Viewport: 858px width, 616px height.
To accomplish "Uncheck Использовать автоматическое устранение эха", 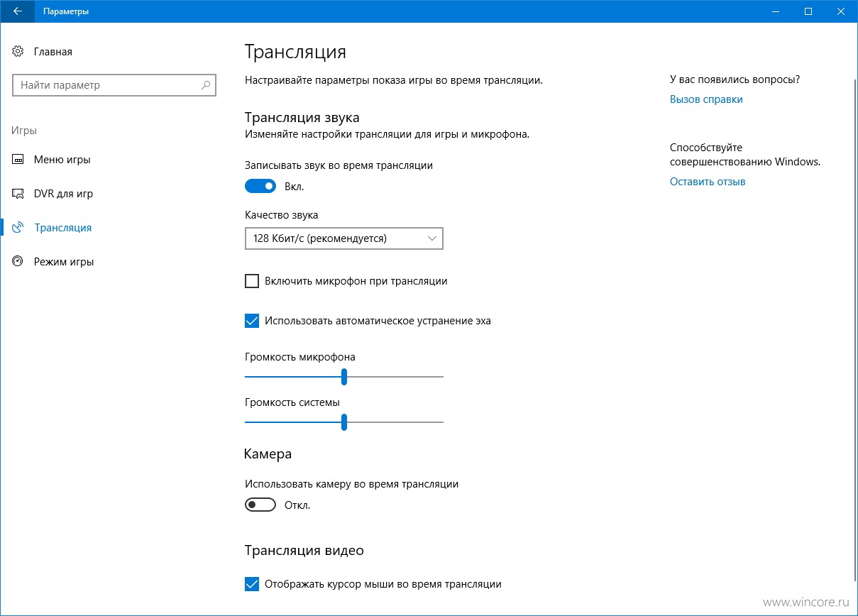I will tap(252, 321).
